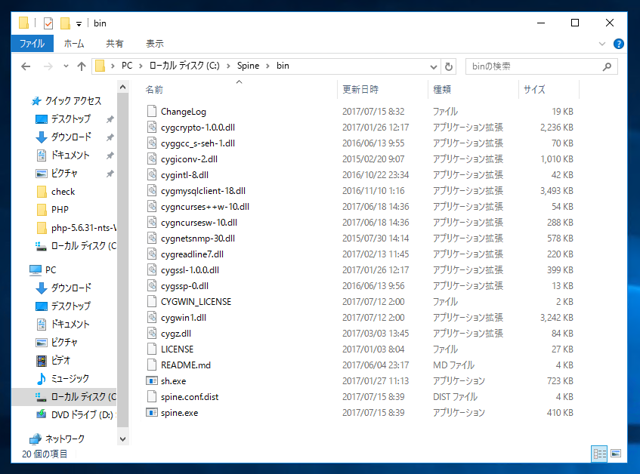Expand the PC breadcrumb chevron
Viewport: 640px width, 474px height.
tap(140, 66)
